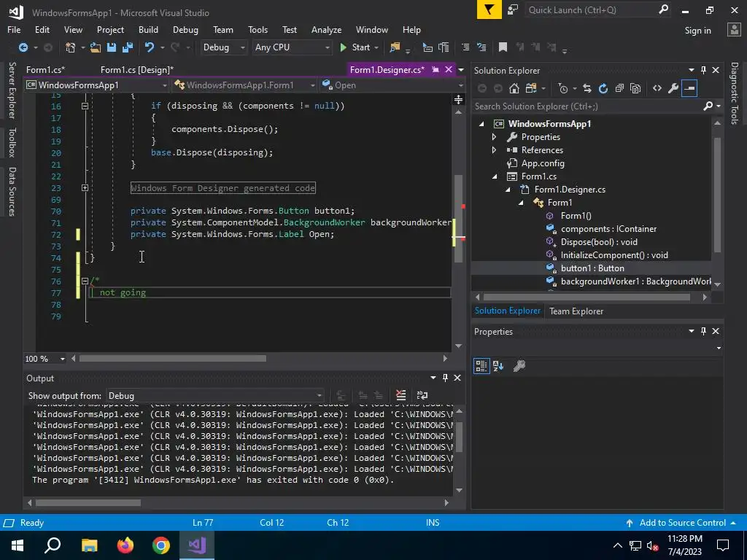Switch to the Form1.cs* tab
747x560 pixels.
click(45, 70)
